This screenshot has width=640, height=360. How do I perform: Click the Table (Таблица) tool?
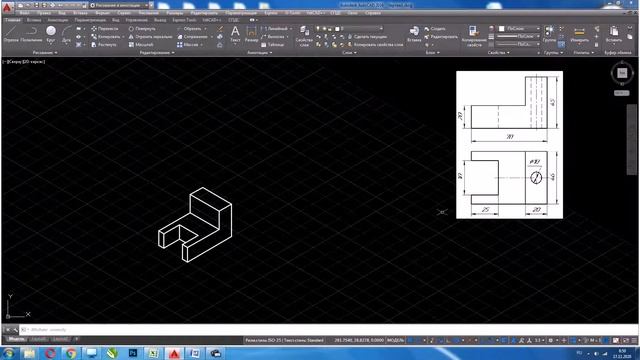click(273, 44)
